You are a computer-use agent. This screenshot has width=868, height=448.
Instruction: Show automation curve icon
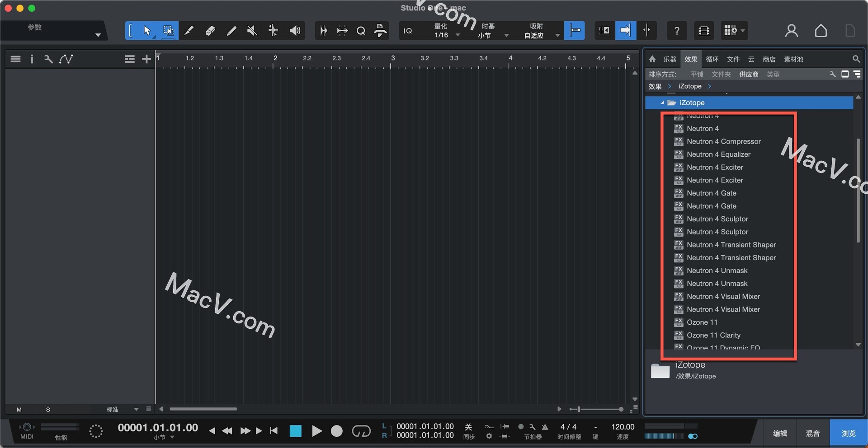click(x=66, y=59)
